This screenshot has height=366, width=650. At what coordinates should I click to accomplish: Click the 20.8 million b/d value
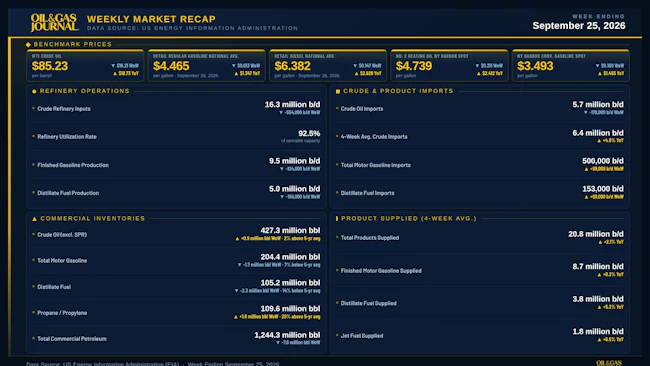[596, 234]
